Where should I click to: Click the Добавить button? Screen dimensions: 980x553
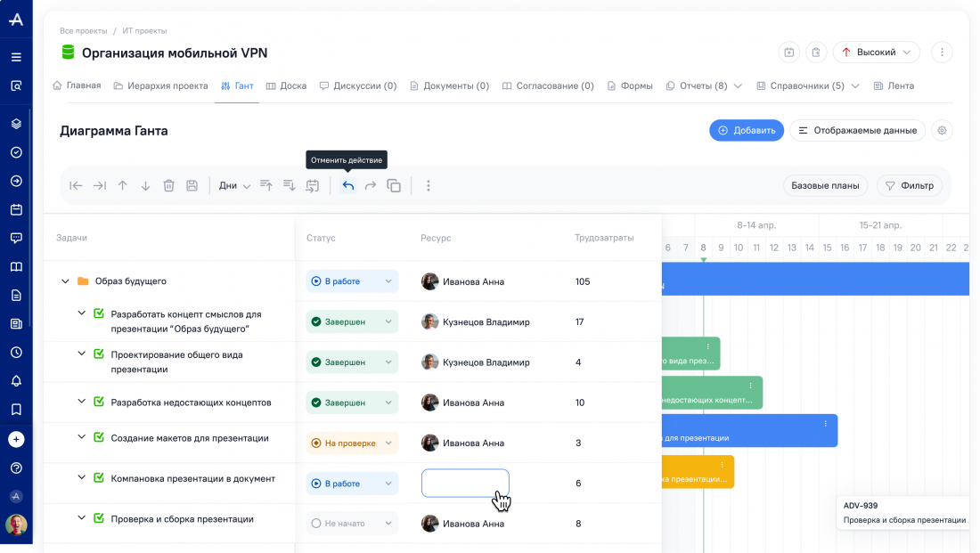pyautogui.click(x=746, y=131)
